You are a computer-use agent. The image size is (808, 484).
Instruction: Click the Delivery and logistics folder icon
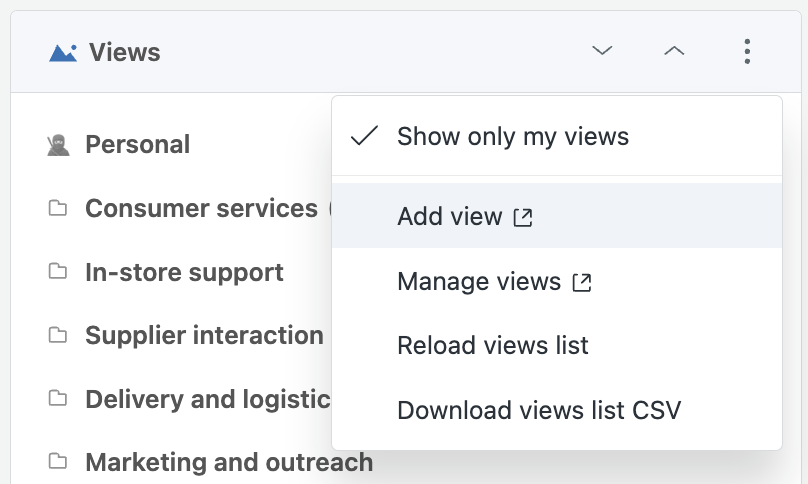click(x=58, y=398)
